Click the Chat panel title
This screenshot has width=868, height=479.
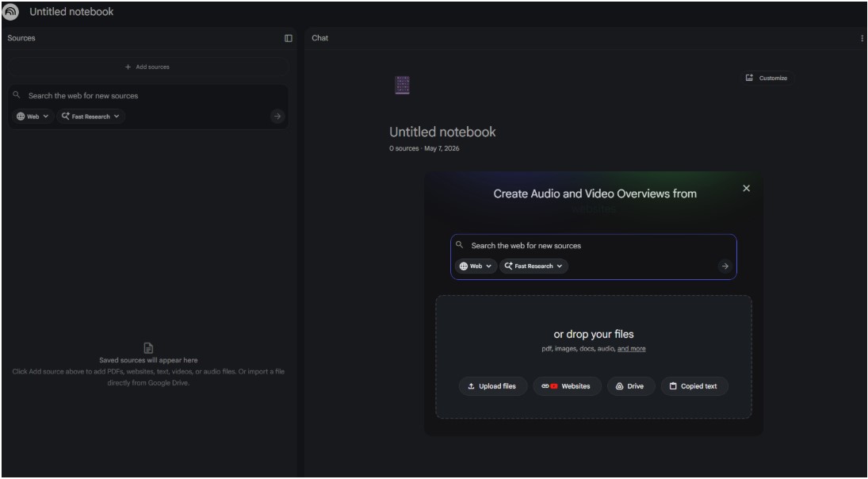[x=320, y=38]
